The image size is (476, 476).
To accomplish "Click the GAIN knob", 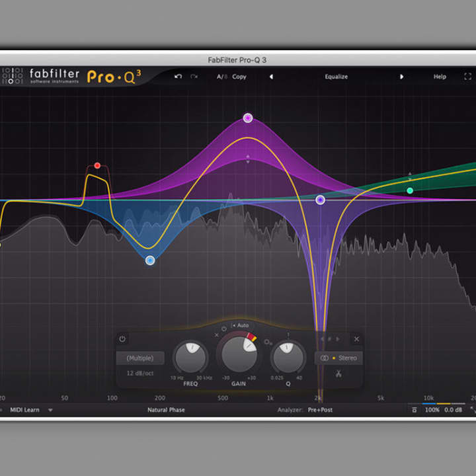I will (x=239, y=354).
